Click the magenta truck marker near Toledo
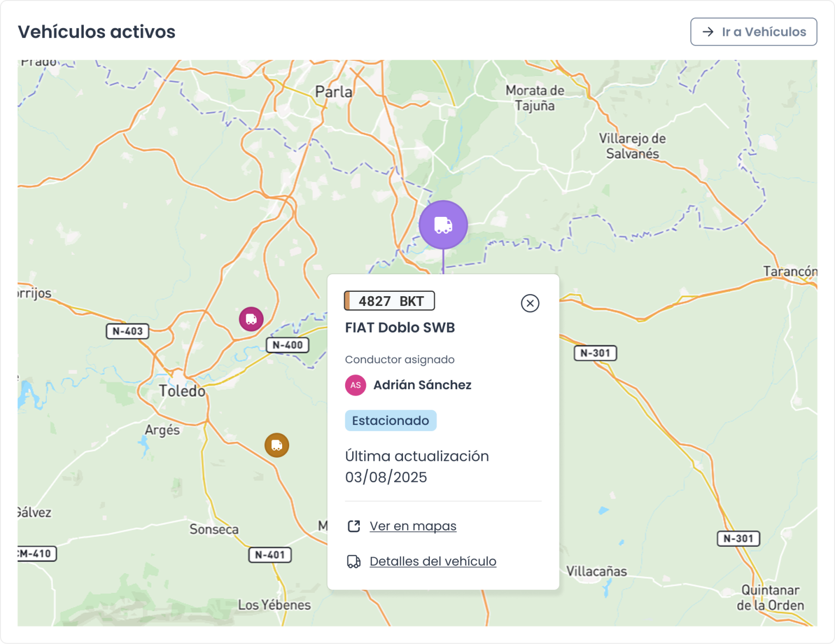Screen dimensions: 835x644 [251, 319]
